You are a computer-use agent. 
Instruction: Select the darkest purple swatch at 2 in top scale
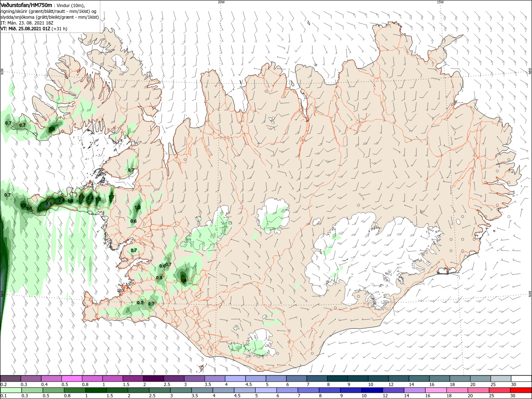tap(153, 379)
